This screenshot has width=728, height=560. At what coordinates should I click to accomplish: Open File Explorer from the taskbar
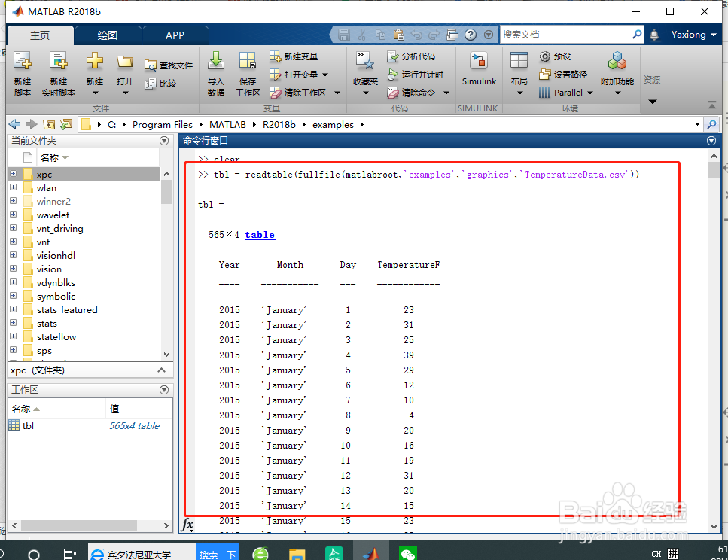pos(297,553)
